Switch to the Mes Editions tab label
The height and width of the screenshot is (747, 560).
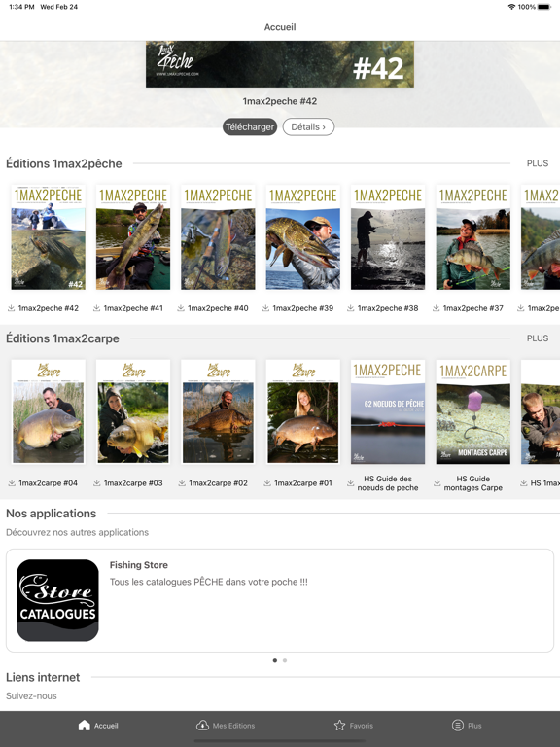(233, 726)
